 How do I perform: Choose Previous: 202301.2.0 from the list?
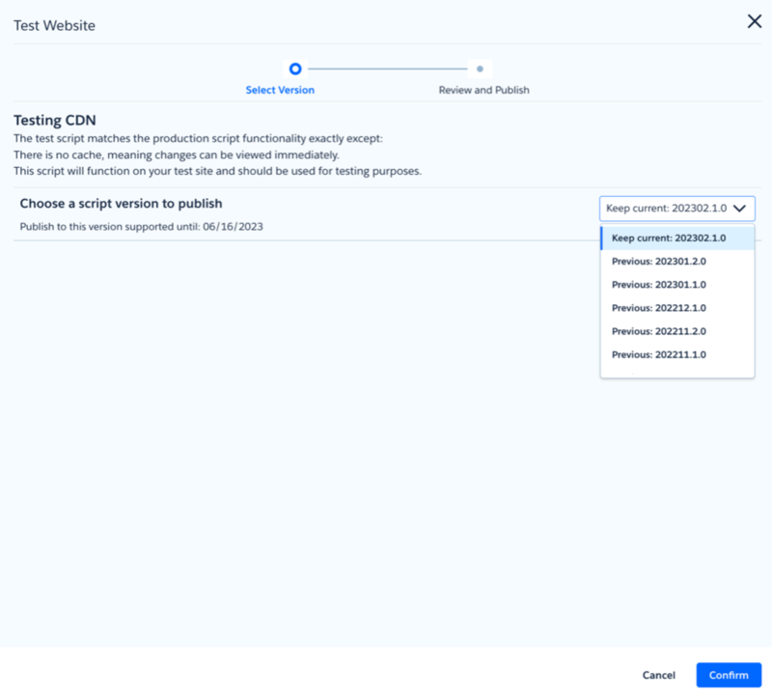pyautogui.click(x=659, y=261)
